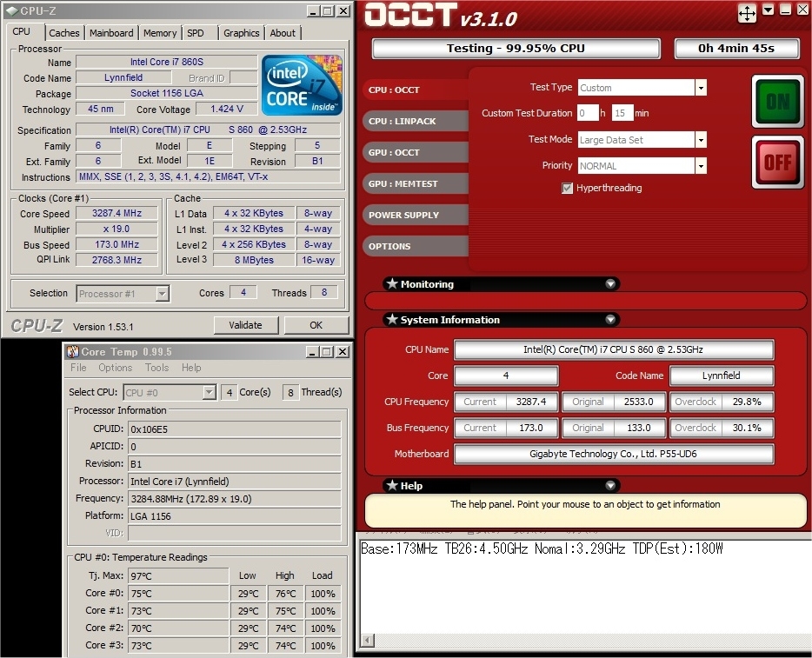
Task: Open the Help menu in Core Temp
Action: point(191,368)
